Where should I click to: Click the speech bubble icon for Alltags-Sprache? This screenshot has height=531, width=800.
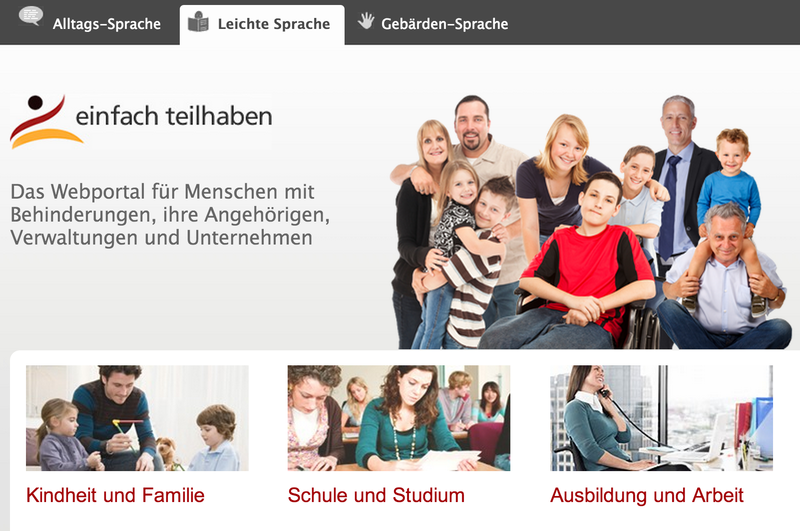pyautogui.click(x=31, y=16)
